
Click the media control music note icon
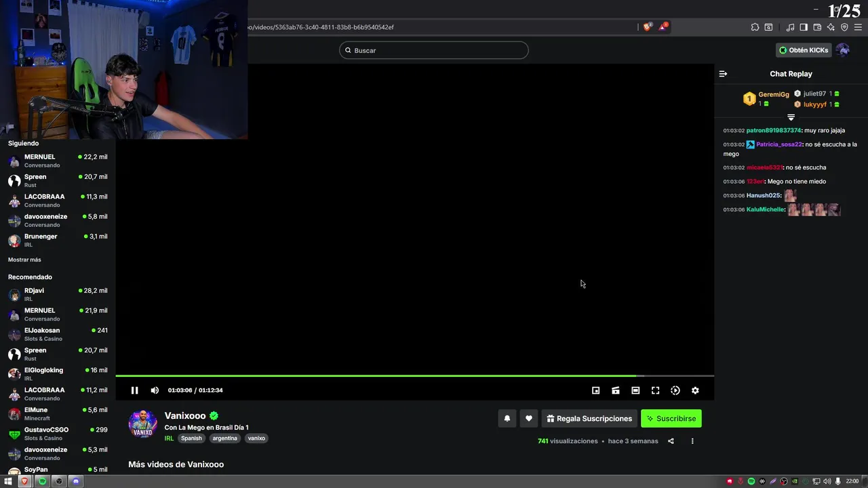point(790,27)
